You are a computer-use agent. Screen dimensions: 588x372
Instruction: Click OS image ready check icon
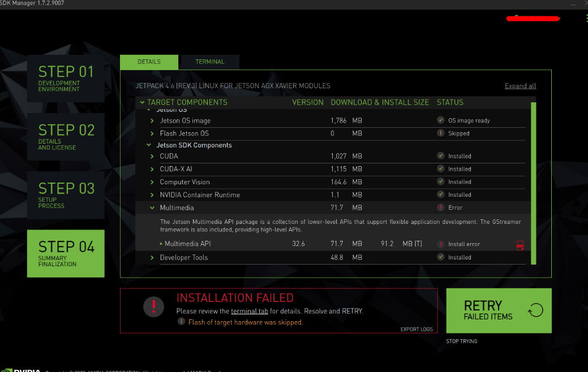441,120
